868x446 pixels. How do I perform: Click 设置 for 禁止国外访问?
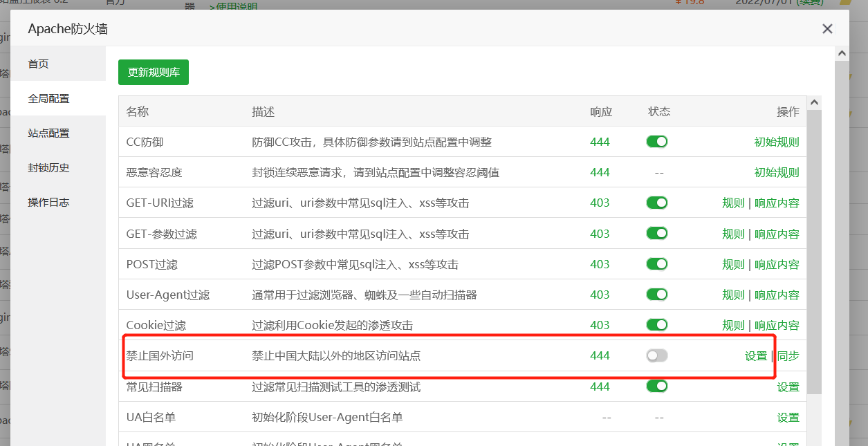(756, 356)
